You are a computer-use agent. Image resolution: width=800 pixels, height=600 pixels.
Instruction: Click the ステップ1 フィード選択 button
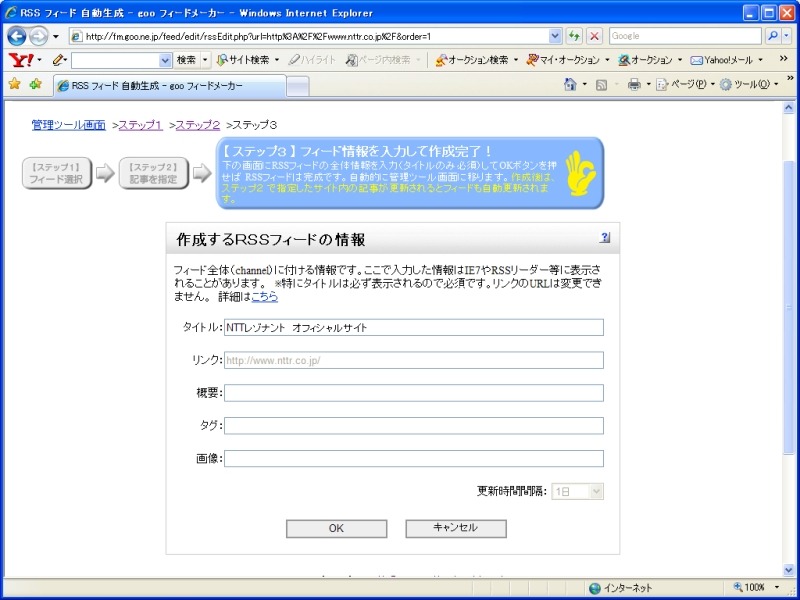tap(57, 173)
